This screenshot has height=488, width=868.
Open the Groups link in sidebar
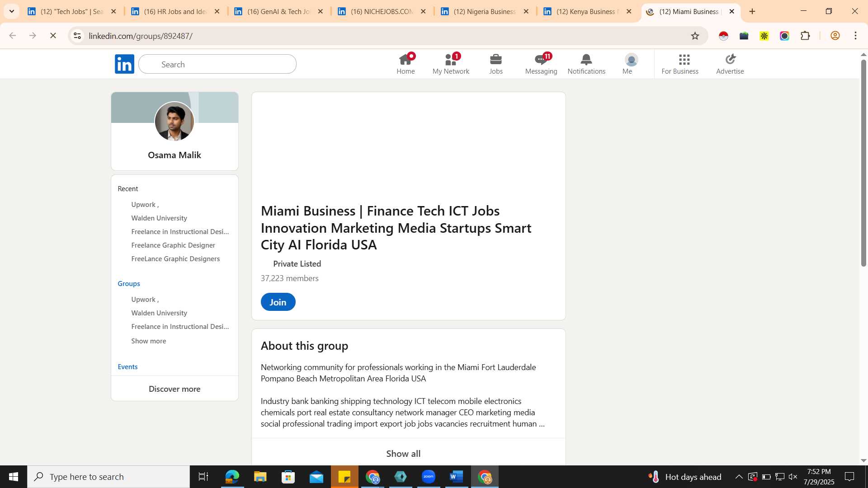click(x=129, y=283)
